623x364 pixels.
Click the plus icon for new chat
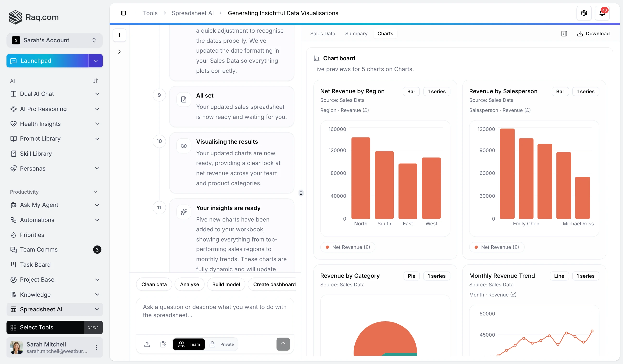click(119, 35)
